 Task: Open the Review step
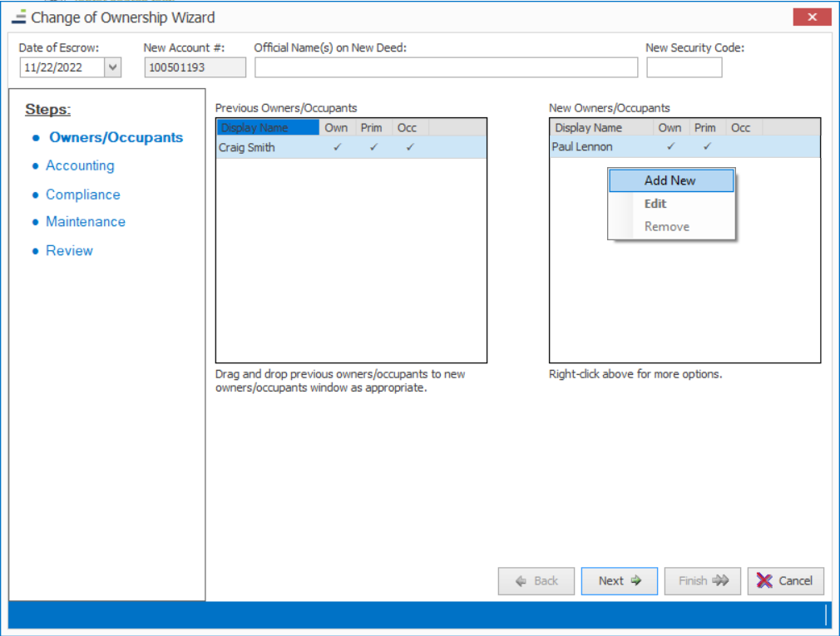pyautogui.click(x=69, y=250)
